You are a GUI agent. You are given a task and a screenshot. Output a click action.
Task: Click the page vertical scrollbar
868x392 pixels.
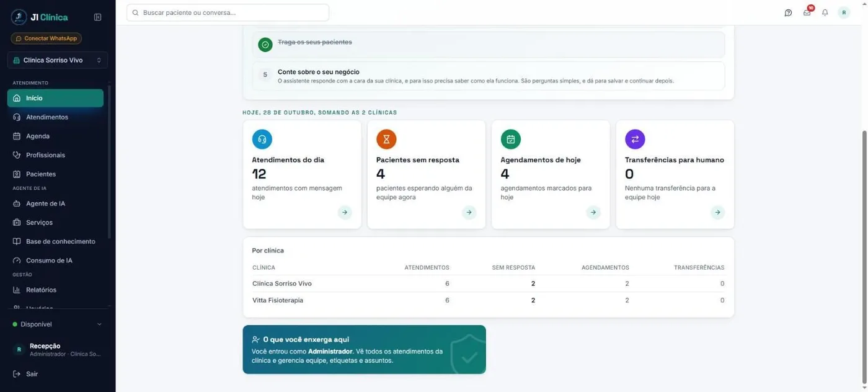click(x=864, y=257)
